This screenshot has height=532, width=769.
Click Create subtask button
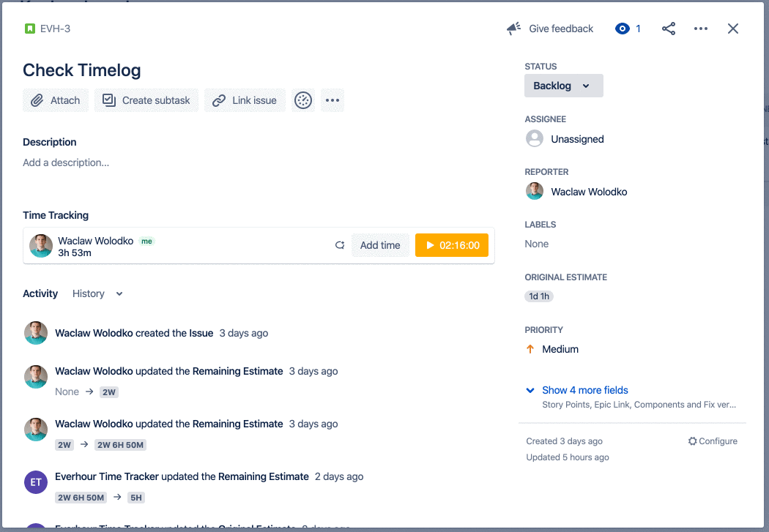[x=146, y=100]
